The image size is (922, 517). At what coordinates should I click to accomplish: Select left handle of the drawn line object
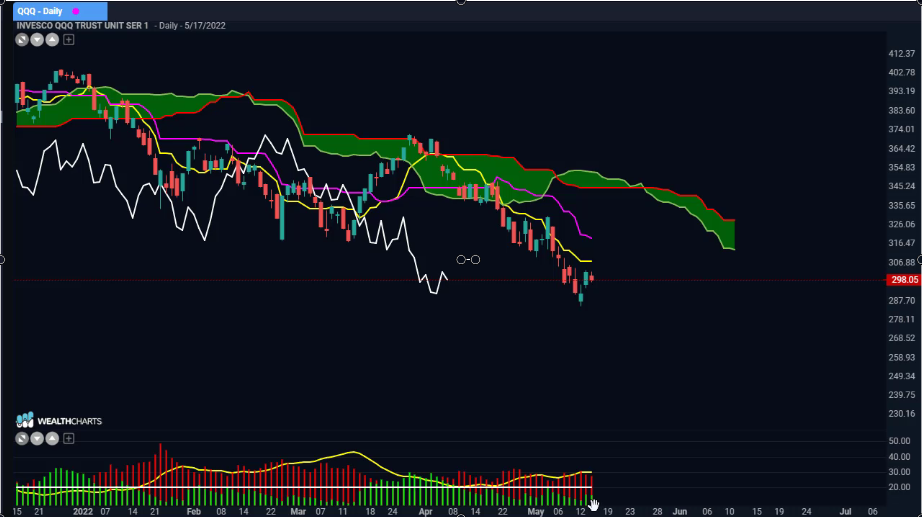pyautogui.click(x=461, y=259)
